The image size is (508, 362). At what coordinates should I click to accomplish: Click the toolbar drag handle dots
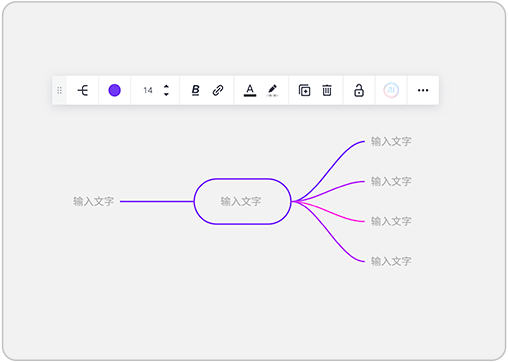tap(60, 90)
